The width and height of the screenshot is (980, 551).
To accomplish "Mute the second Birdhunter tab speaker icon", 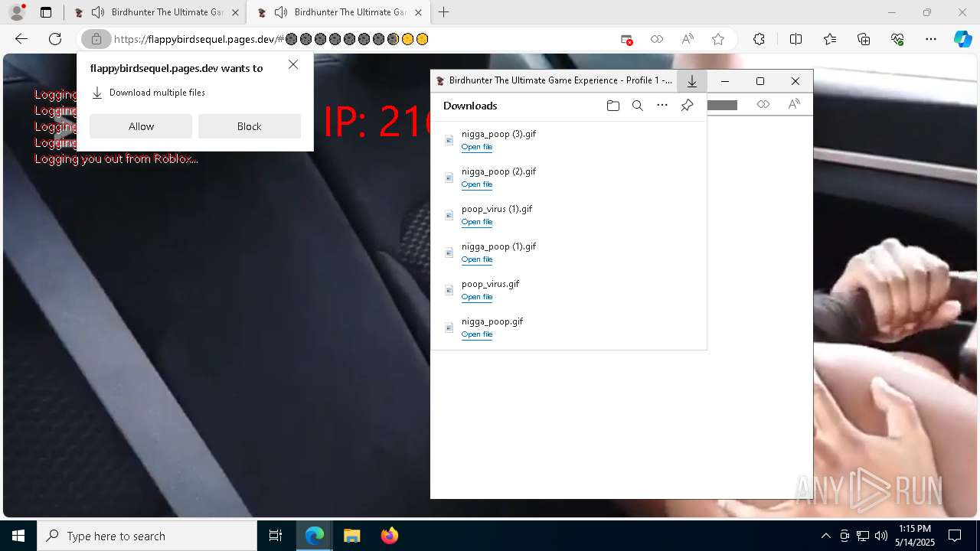I will [281, 12].
